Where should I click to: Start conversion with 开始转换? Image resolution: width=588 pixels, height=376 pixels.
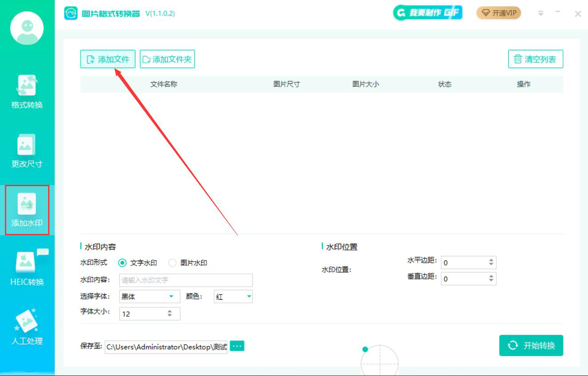coord(531,345)
